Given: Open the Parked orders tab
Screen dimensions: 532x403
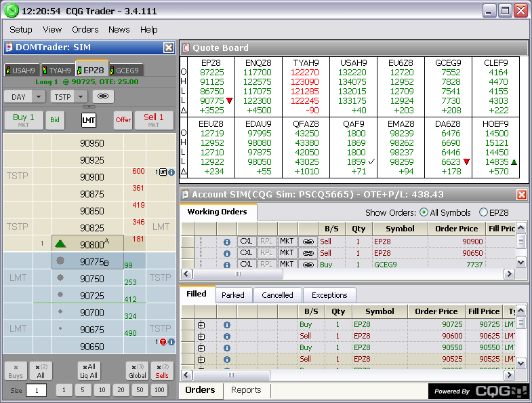Looking at the screenshot, I should click(x=233, y=295).
